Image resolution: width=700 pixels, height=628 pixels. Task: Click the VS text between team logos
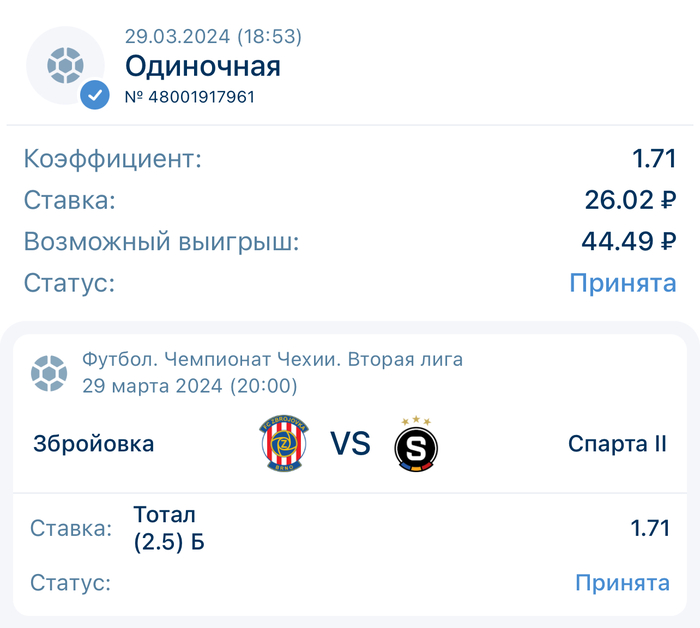[x=350, y=443]
